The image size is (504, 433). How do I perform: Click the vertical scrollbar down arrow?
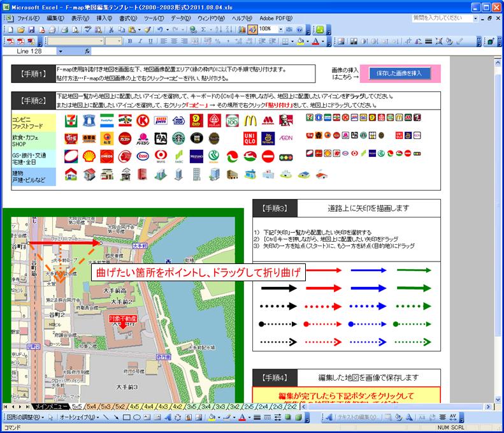pos(498,400)
